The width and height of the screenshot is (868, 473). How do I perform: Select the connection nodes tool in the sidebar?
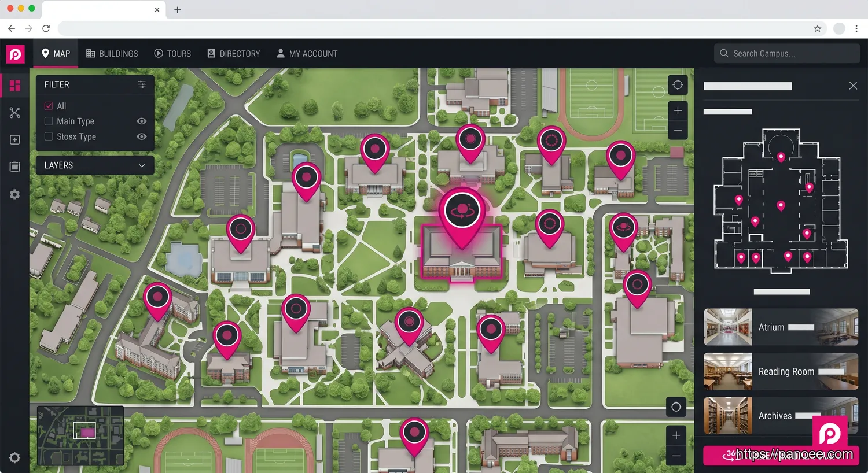pyautogui.click(x=15, y=113)
